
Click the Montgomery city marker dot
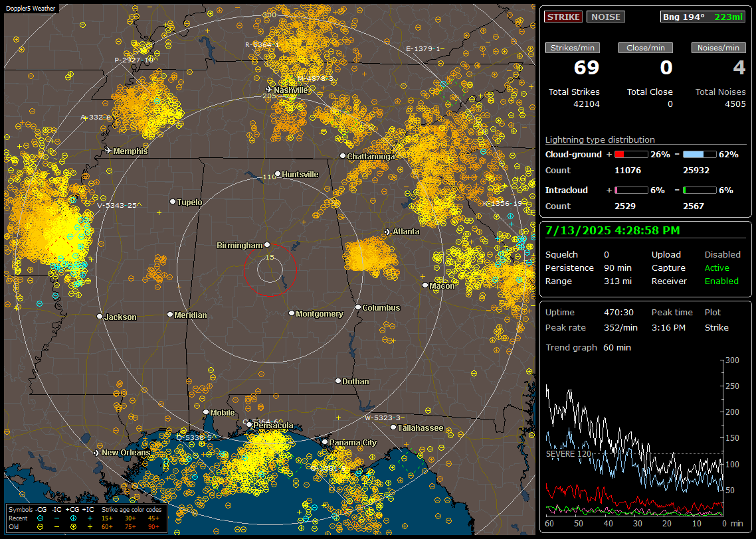click(292, 313)
